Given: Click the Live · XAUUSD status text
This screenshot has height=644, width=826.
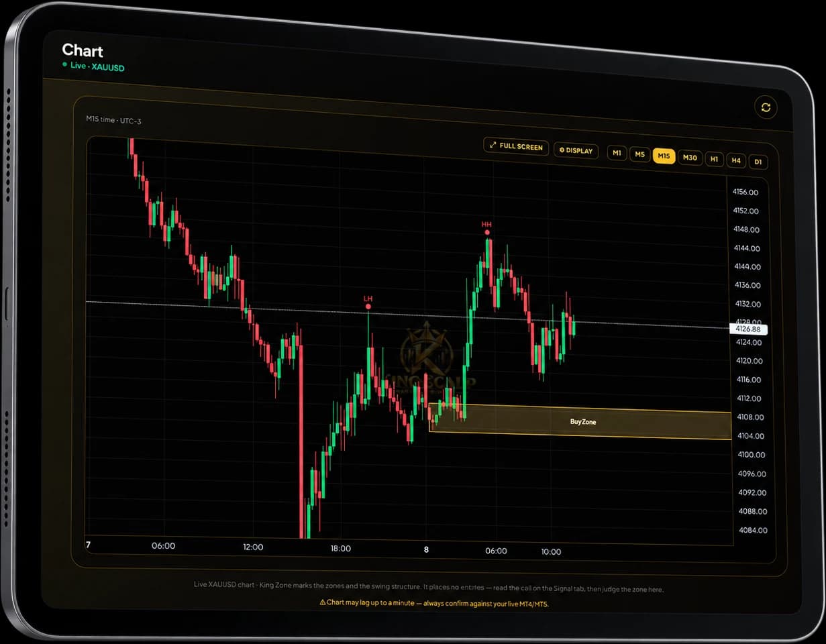Looking at the screenshot, I should pyautogui.click(x=97, y=67).
